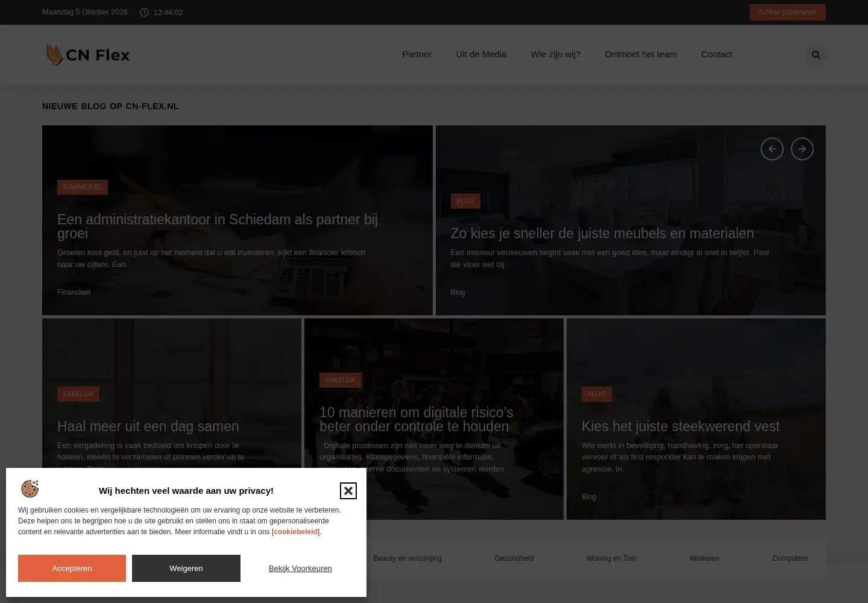Click the CN Flex logo

coord(88,55)
